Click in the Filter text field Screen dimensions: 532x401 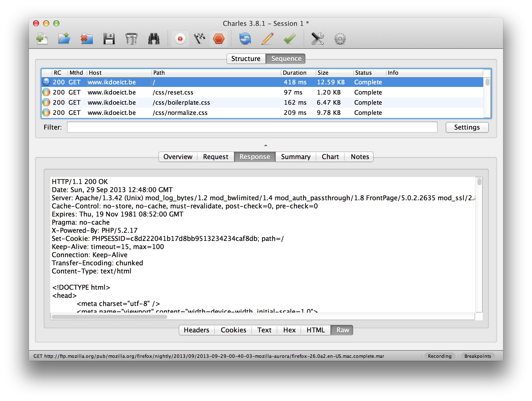tap(252, 127)
